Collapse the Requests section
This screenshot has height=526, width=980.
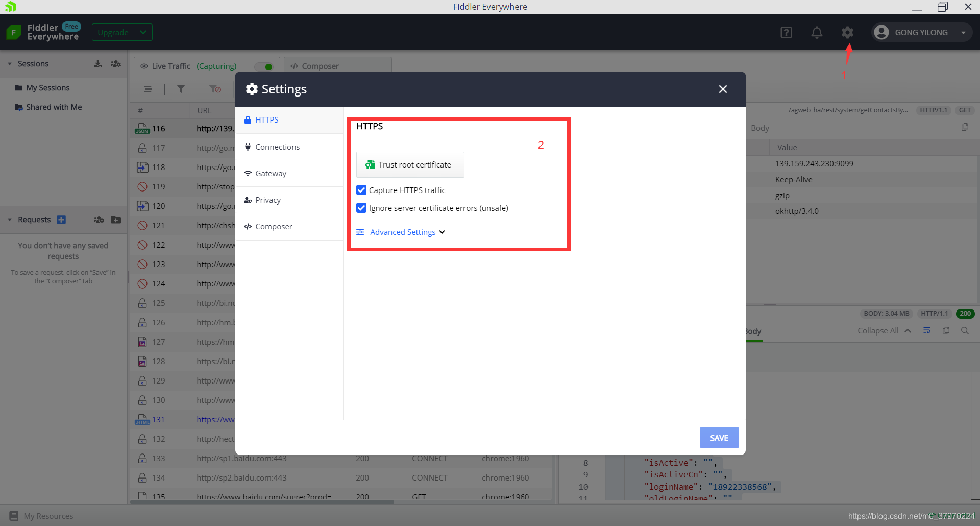click(x=10, y=220)
